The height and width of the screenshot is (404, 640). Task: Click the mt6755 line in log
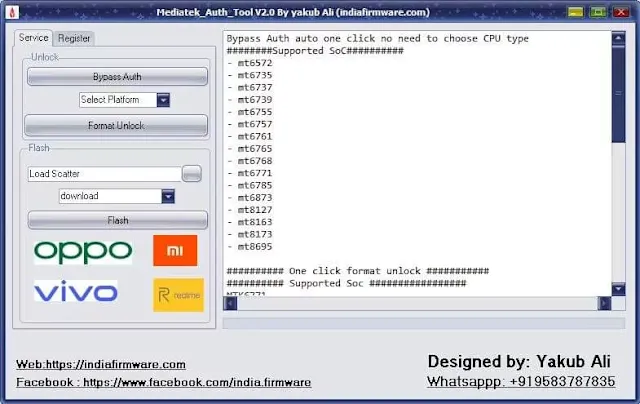point(249,112)
